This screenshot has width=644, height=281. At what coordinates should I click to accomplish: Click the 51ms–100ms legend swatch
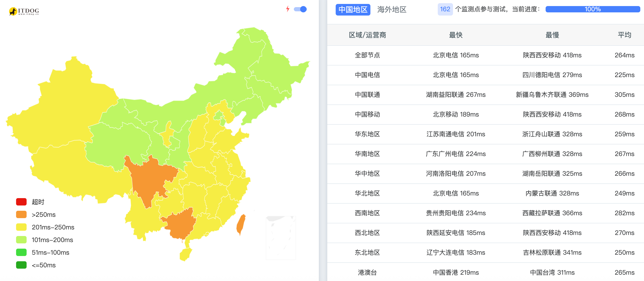click(21, 252)
